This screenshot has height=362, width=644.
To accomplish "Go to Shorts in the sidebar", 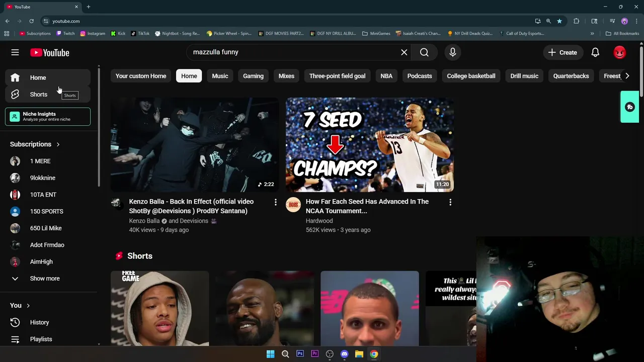I will [48, 95].
